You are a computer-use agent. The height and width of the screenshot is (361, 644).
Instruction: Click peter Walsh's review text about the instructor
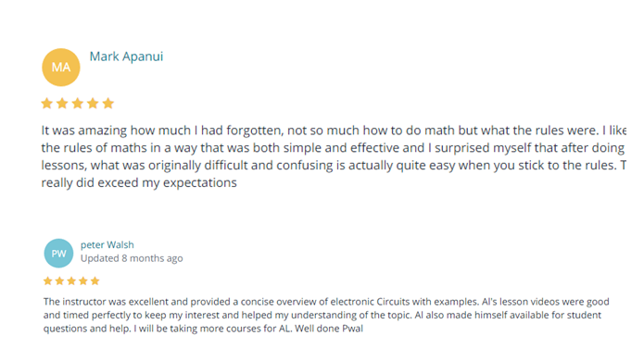pyautogui.click(x=326, y=315)
